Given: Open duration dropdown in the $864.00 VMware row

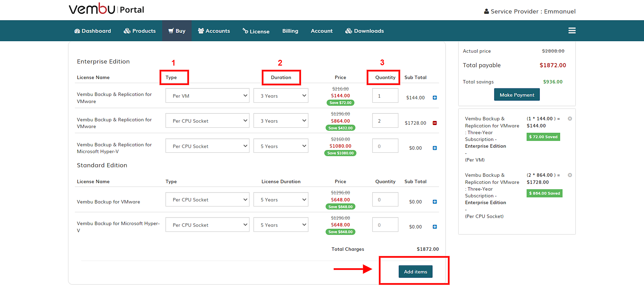Looking at the screenshot, I should (281, 121).
